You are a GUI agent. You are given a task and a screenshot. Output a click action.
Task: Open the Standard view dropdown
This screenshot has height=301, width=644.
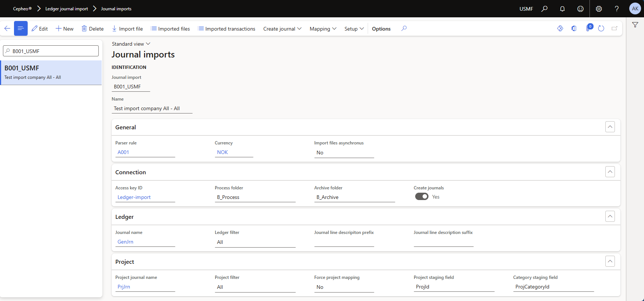131,44
